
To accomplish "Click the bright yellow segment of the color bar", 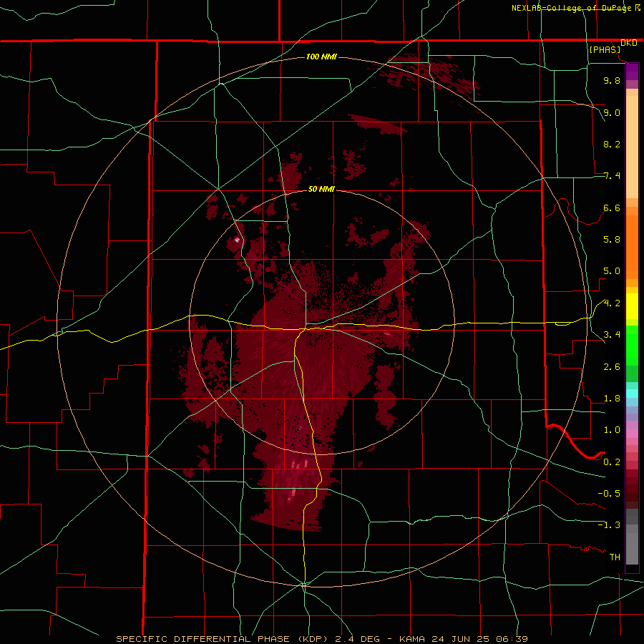I will pos(632,306).
